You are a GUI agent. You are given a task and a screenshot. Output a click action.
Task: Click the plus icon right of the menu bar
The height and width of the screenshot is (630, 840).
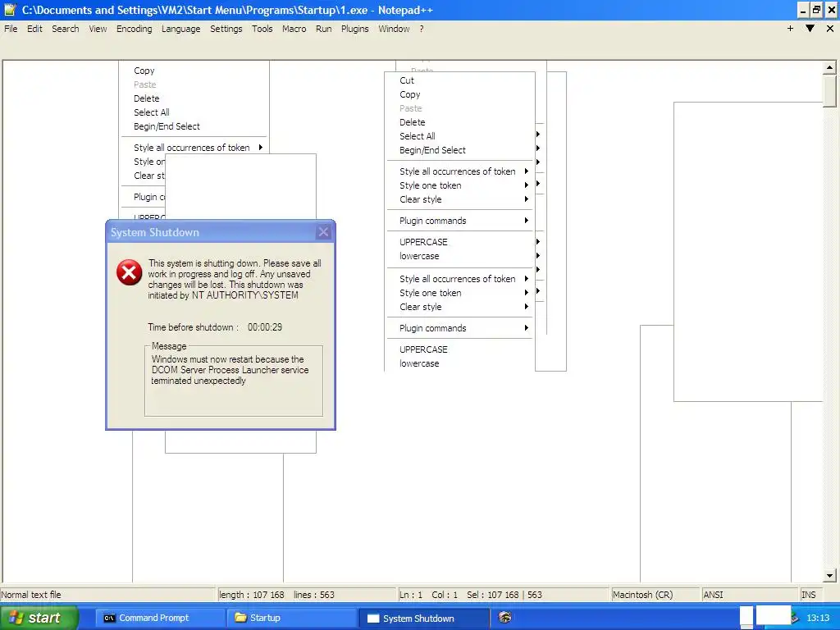pyautogui.click(x=790, y=29)
